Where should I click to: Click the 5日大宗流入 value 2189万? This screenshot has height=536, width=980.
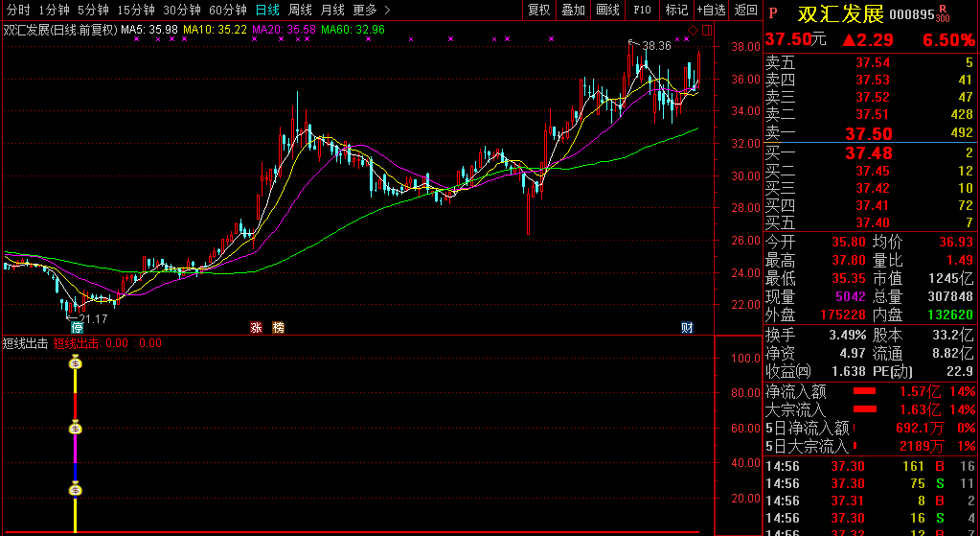pos(922,447)
